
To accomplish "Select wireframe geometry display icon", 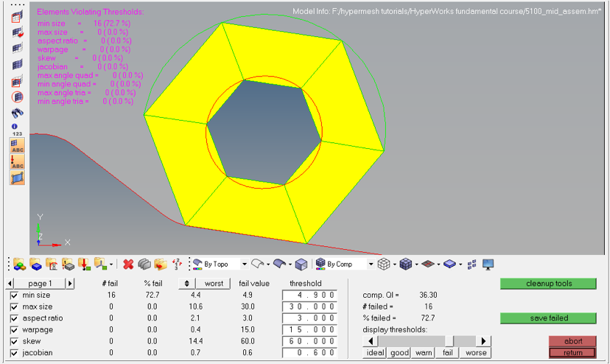I will 257,264.
